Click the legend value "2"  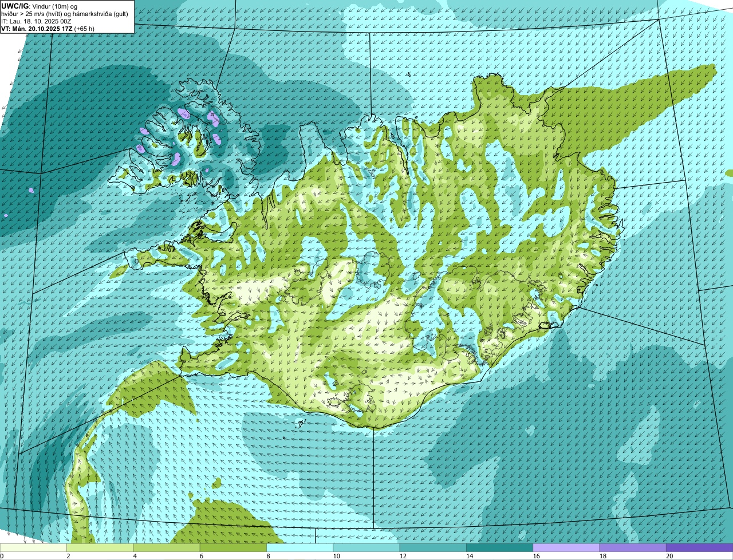(68, 556)
